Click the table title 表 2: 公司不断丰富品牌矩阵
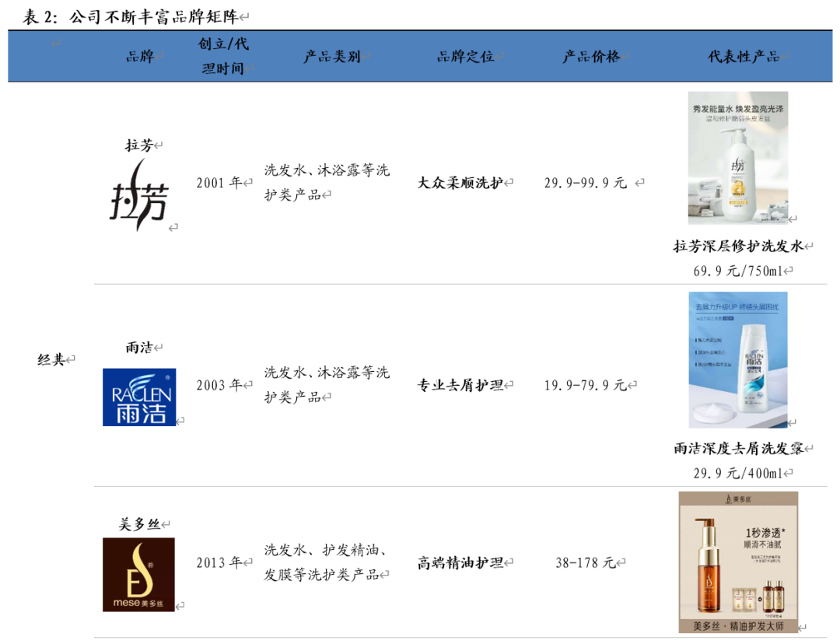The image size is (840, 644). (x=131, y=16)
